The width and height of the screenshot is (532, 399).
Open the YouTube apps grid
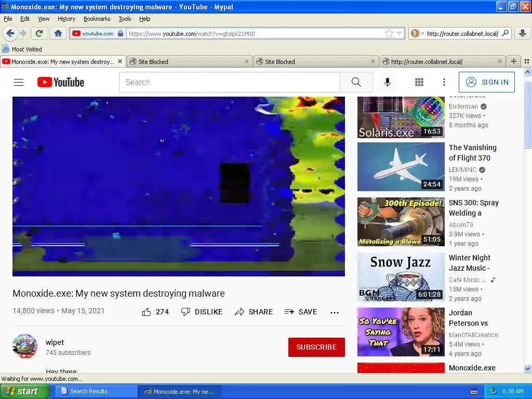click(419, 82)
